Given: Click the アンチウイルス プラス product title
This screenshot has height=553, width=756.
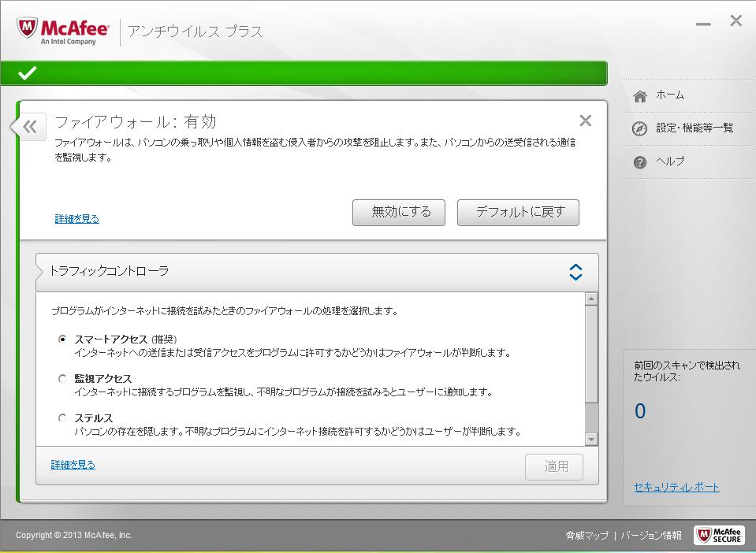Looking at the screenshot, I should (195, 32).
